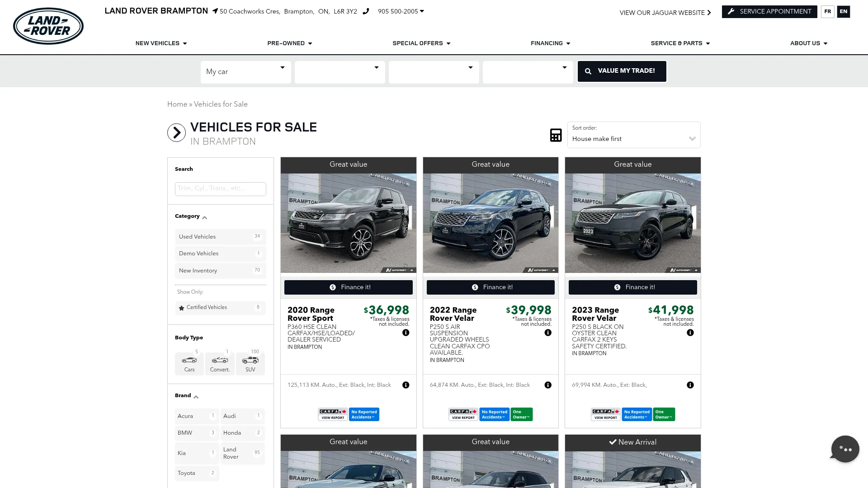Filter by Land Rover brand
868x488 pixels.
click(x=242, y=453)
